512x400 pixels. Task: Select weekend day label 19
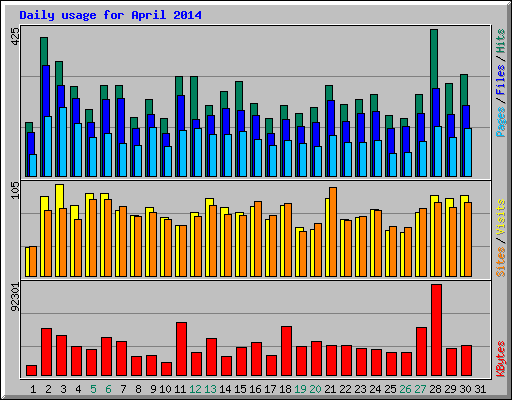pos(300,389)
